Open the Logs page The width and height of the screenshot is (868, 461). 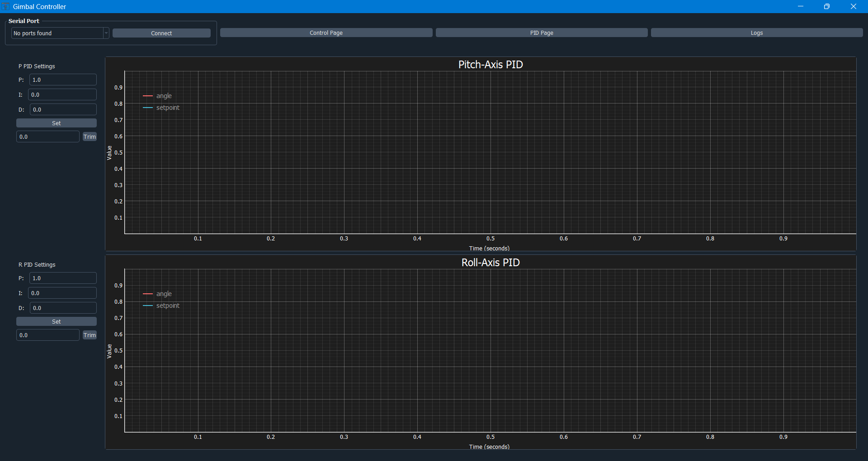[x=756, y=33]
